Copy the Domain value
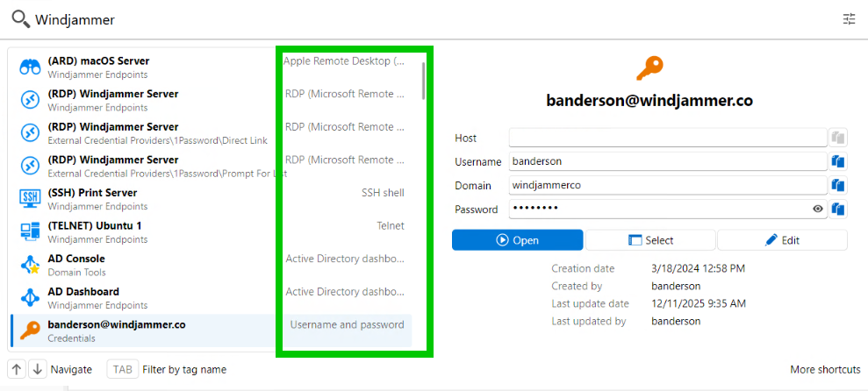 pyautogui.click(x=838, y=185)
